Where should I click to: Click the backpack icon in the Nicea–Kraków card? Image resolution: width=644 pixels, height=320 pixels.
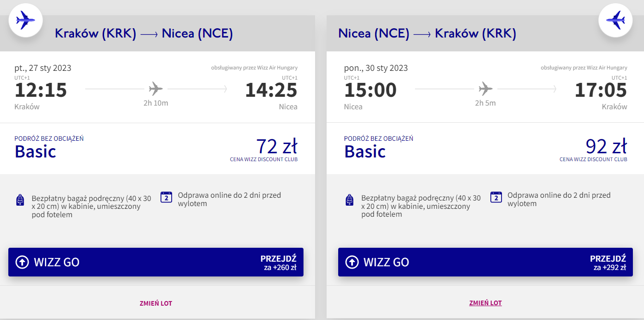point(350,200)
